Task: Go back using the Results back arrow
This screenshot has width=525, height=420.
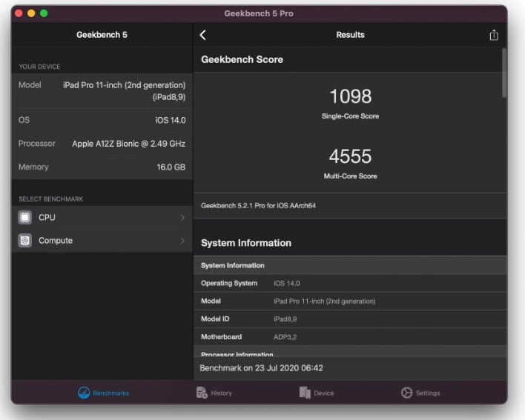Action: coord(203,35)
